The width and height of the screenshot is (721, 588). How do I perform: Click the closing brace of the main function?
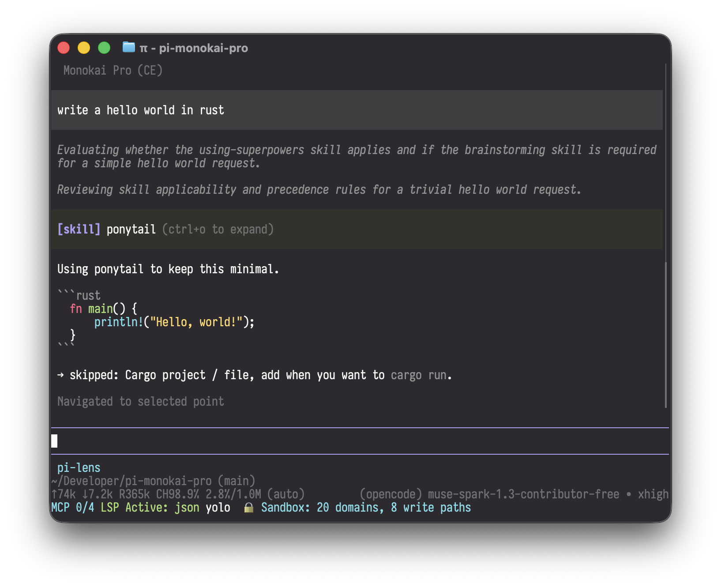pos(73,335)
